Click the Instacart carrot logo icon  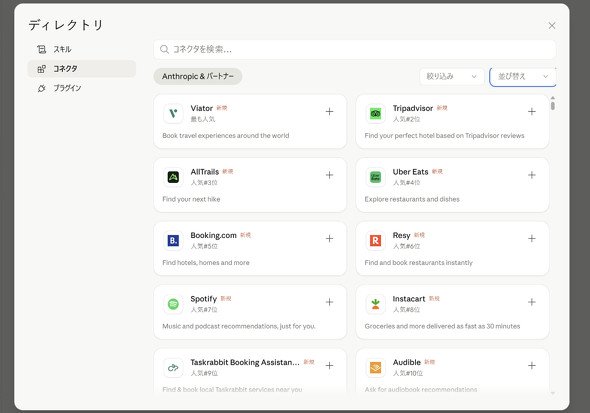pos(375,304)
